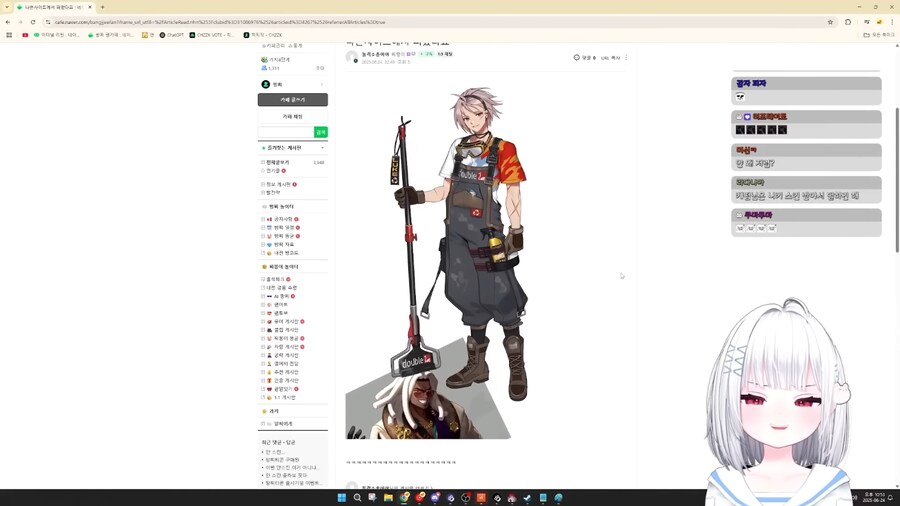Open the 치지직 - CHZZK bookmark
Screen dimensions: 900x506
262,35
